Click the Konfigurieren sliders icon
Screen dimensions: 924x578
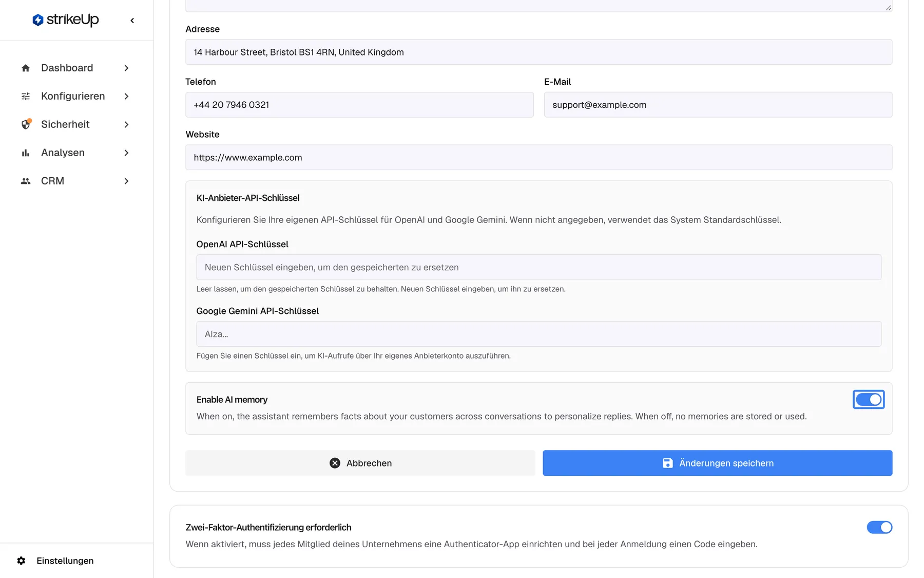[26, 96]
